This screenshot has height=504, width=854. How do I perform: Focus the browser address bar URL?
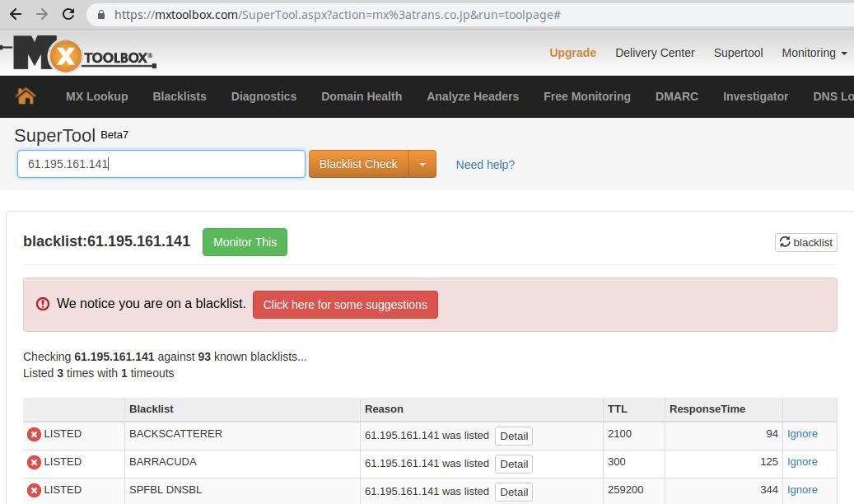(338, 15)
